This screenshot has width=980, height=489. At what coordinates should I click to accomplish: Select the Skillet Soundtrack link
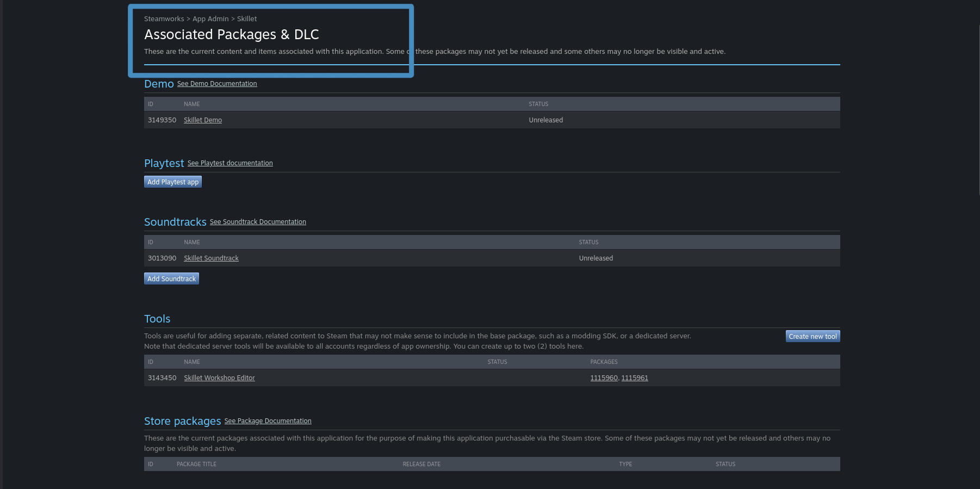click(x=211, y=258)
